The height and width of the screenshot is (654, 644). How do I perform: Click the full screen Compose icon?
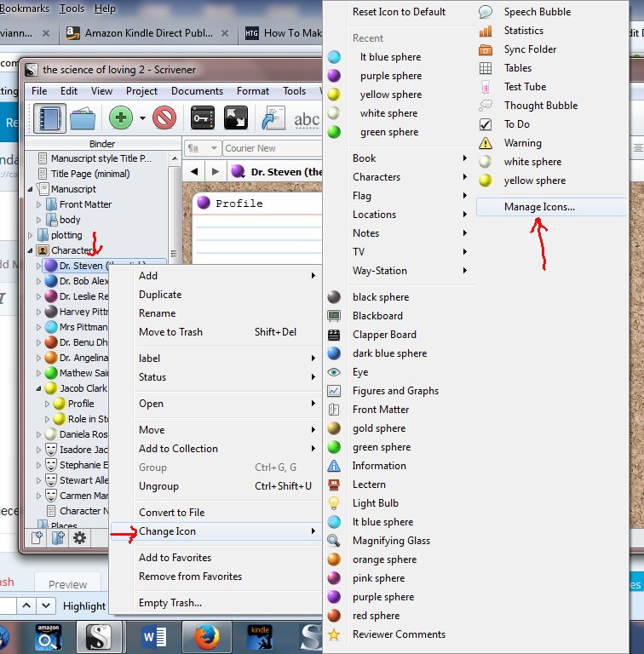click(x=236, y=118)
